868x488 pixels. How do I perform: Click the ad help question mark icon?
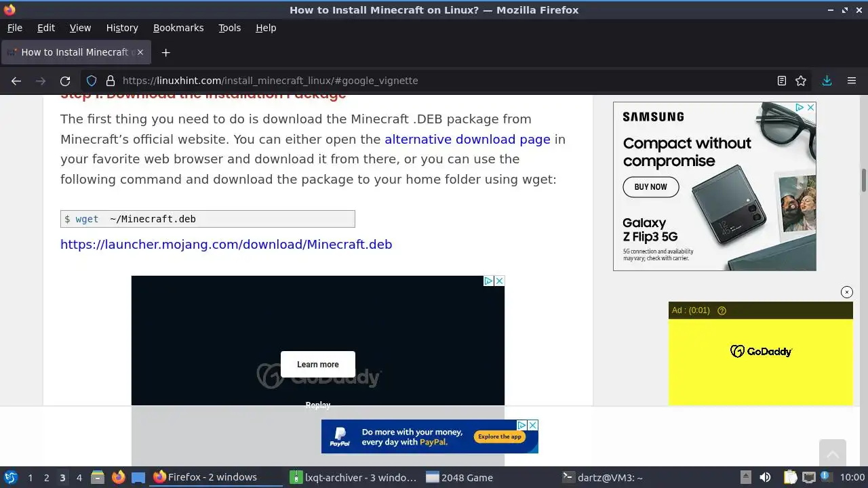point(722,310)
